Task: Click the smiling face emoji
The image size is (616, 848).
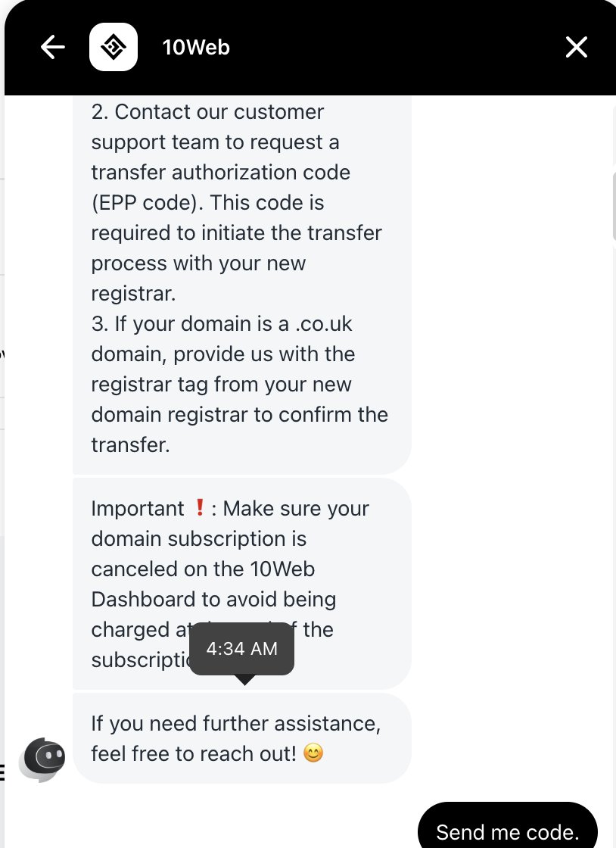Action: (x=313, y=753)
